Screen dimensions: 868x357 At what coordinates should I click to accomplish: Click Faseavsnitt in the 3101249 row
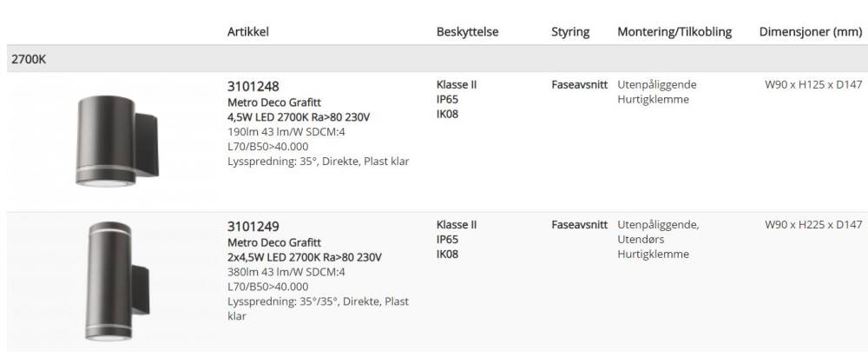[579, 225]
